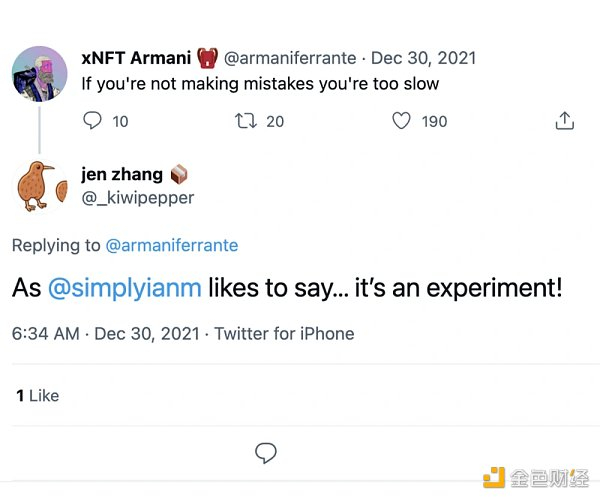The height and width of the screenshot is (499, 600).
Task: Click the box emoji next to jen zhang
Action: 180,174
